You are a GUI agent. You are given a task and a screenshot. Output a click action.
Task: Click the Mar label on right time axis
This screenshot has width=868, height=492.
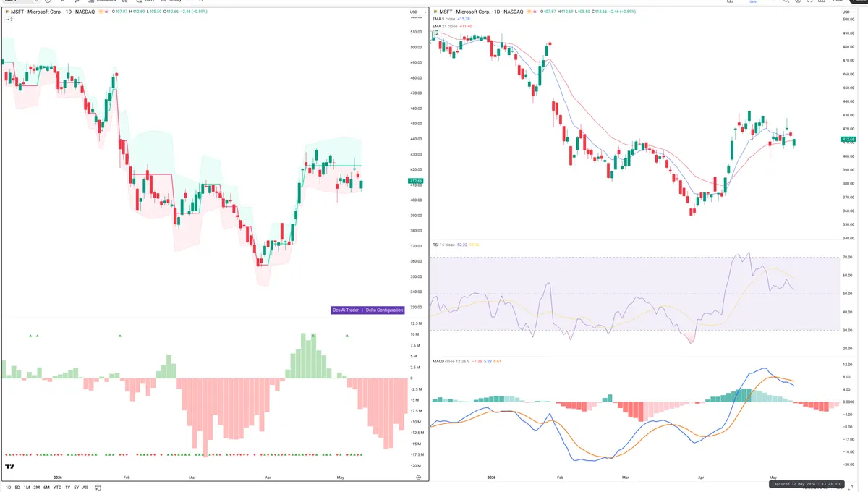coord(625,478)
